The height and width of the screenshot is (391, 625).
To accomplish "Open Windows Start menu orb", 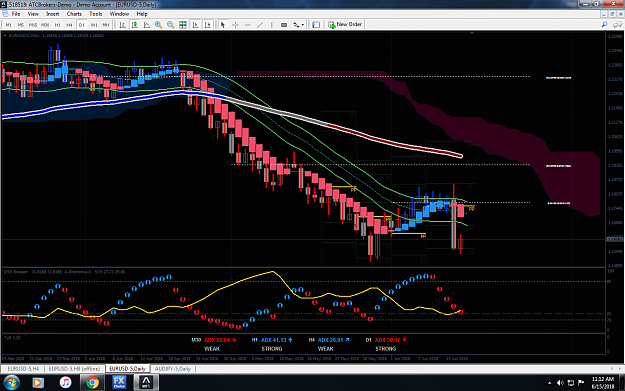I will [11, 383].
